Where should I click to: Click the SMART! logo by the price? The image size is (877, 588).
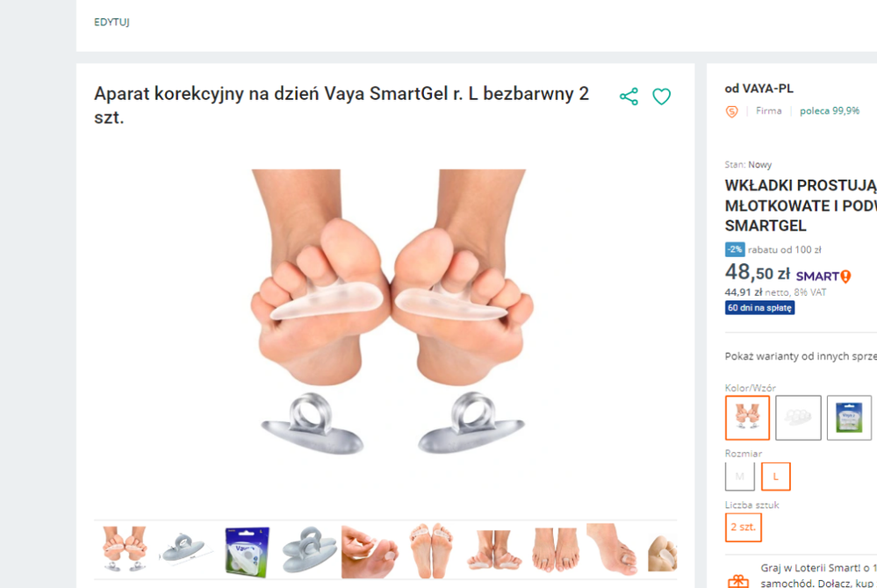pos(823,276)
